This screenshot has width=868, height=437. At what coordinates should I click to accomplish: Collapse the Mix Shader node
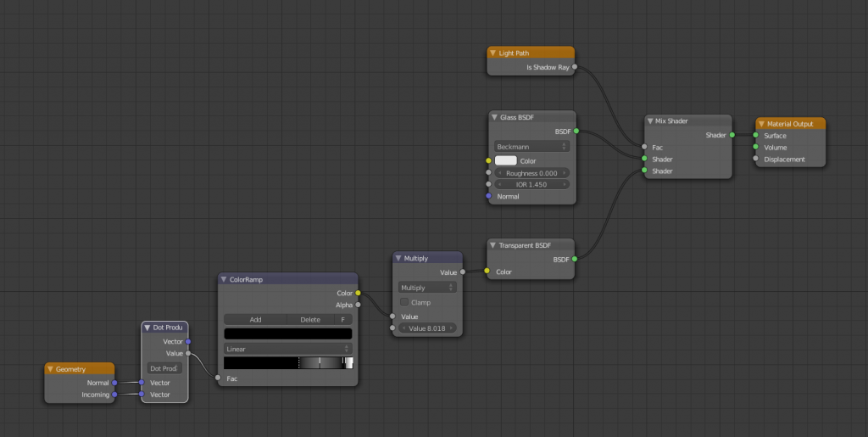pos(650,120)
